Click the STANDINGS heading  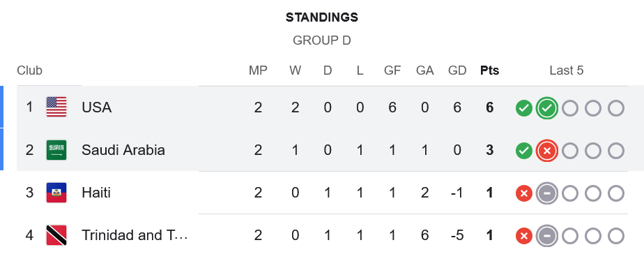click(x=322, y=17)
